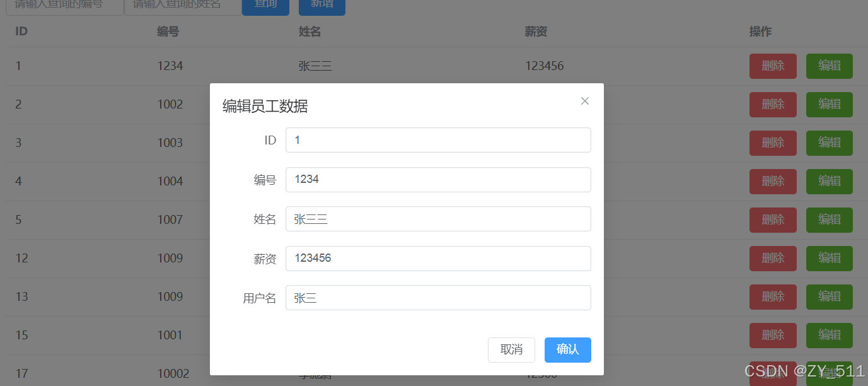
Task: Edit the row with ID 1
Action: pos(830,66)
